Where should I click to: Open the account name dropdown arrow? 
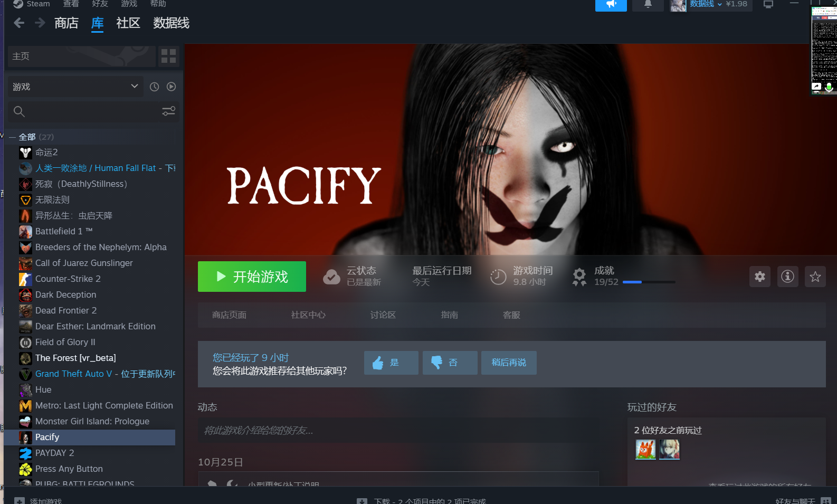(x=719, y=4)
